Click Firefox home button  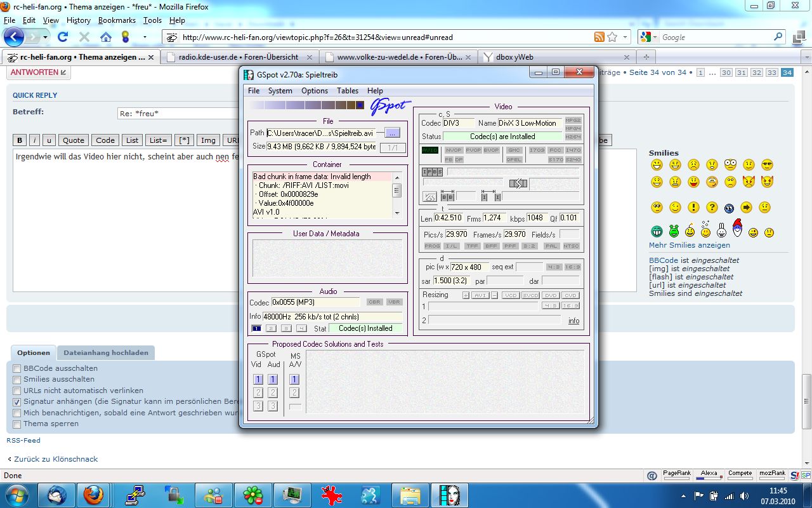tap(106, 37)
